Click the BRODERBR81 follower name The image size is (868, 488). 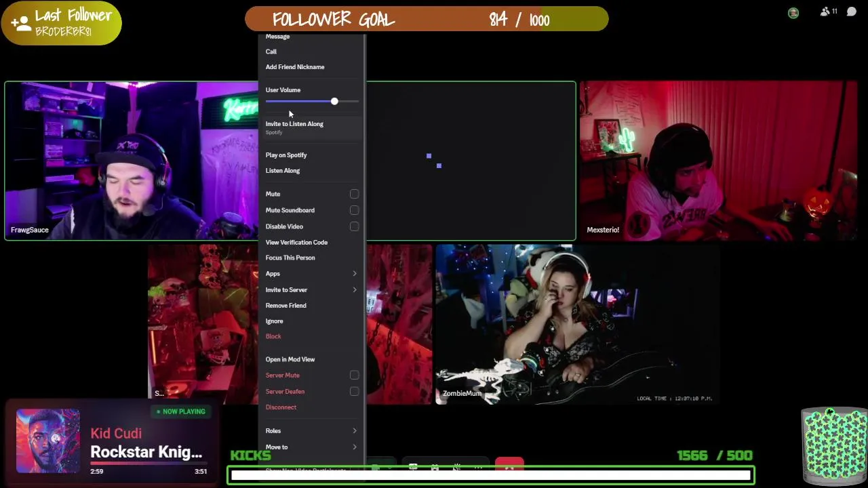click(63, 32)
